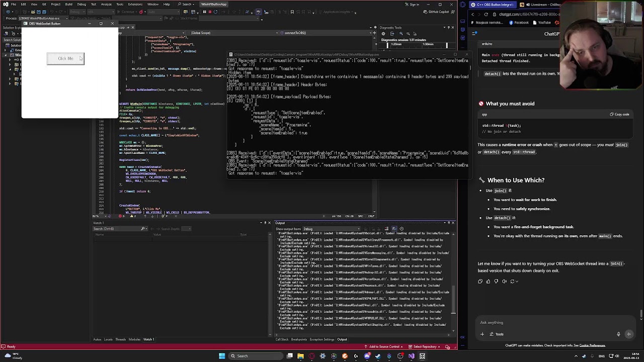Screen dimensions: 644x362
Task: Open the Facebook bookmark in browser
Action: coord(519,22)
